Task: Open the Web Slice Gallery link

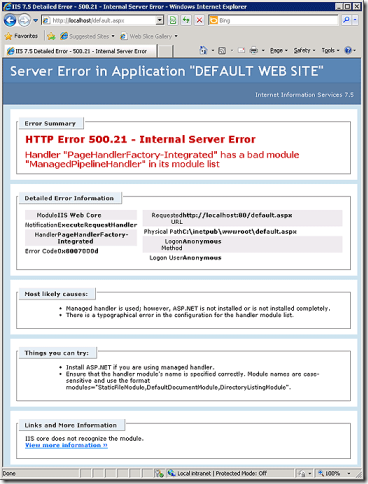Action: coord(149,36)
